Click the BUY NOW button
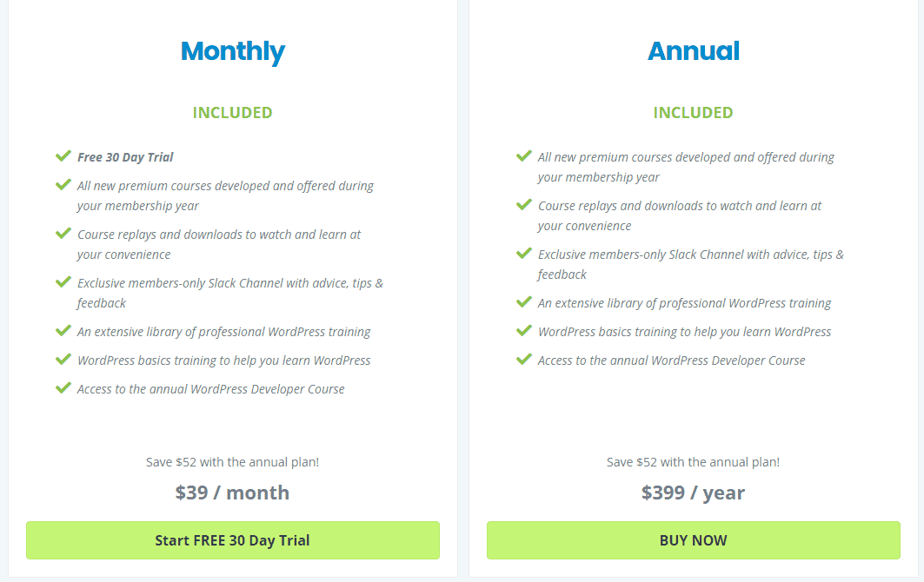The image size is (924, 582). point(694,540)
